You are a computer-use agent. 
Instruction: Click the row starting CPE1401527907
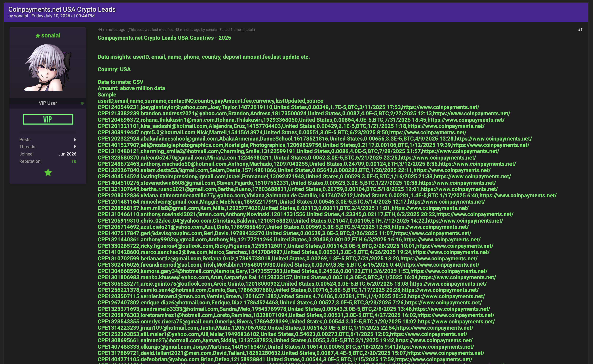click(313, 145)
